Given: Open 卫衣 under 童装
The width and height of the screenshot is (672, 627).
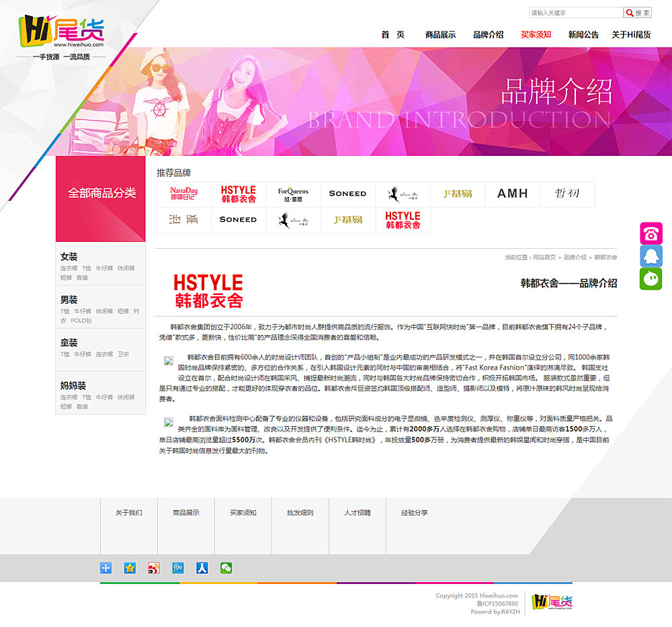Looking at the screenshot, I should [124, 354].
